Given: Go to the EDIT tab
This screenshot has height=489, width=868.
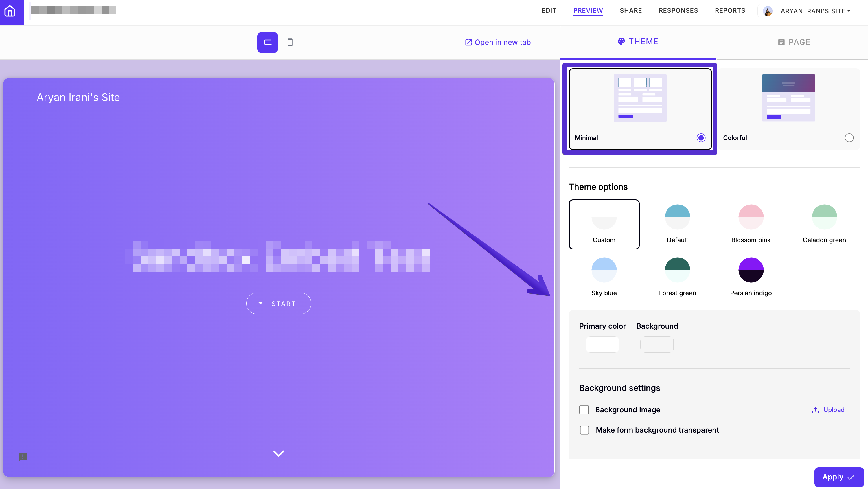Looking at the screenshot, I should point(549,10).
